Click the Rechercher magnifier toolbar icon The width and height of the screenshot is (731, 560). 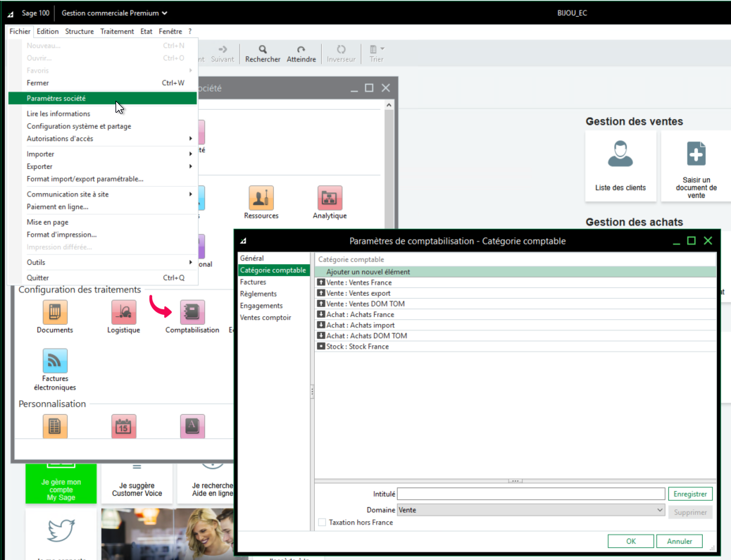coord(263,50)
